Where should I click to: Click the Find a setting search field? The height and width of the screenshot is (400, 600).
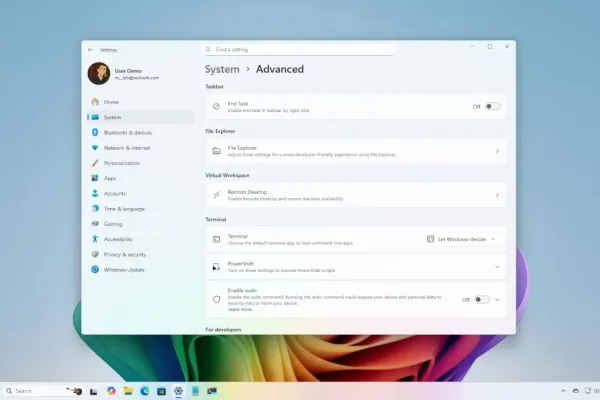tap(298, 50)
